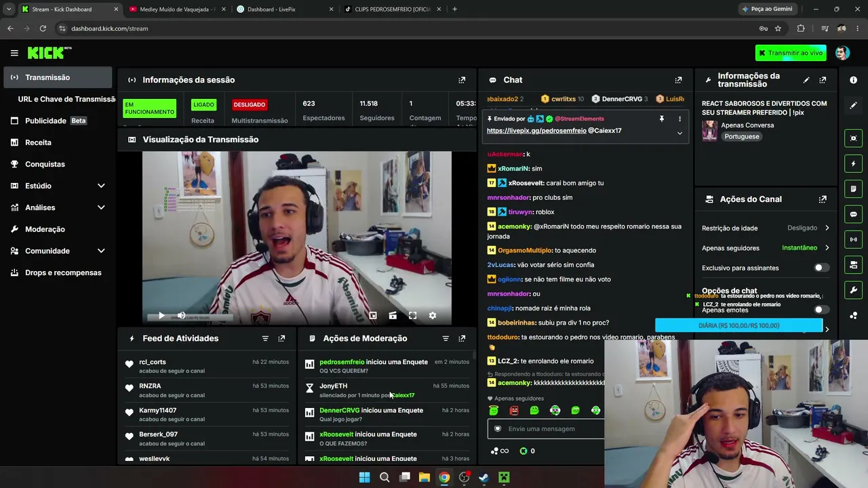Image resolution: width=868 pixels, height=488 pixels.
Task: Turn on the Apenas emotes switch
Action: [x=821, y=310]
